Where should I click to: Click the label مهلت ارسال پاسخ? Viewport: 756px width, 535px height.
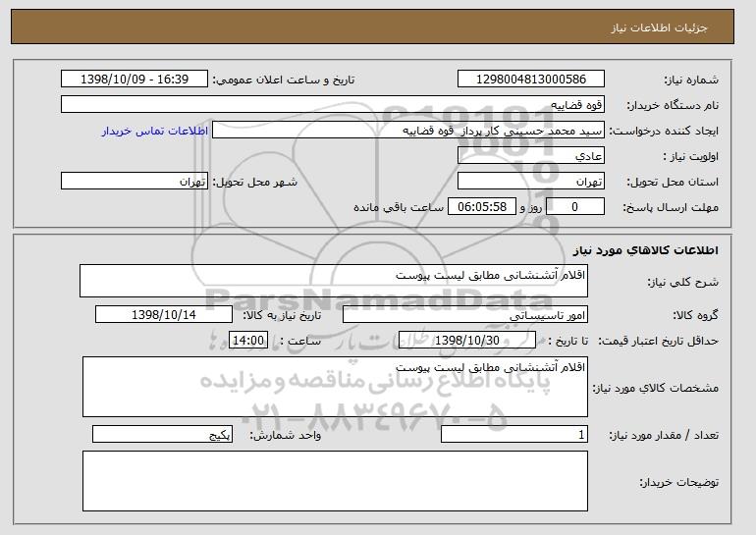[671, 208]
